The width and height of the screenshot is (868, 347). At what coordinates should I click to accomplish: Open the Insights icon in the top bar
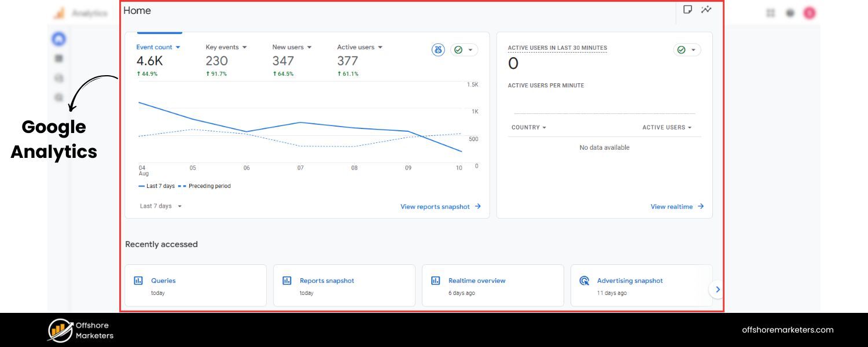[x=706, y=10]
